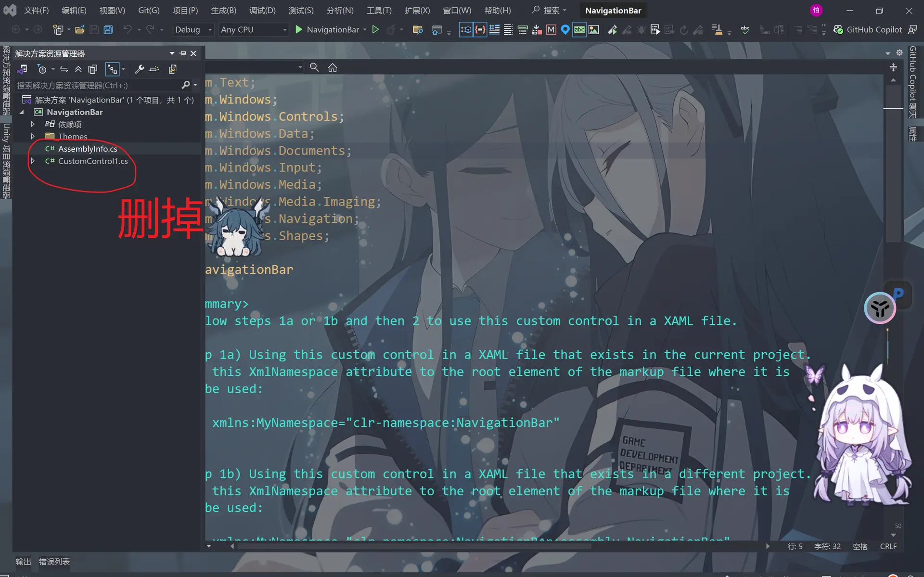The height and width of the screenshot is (577, 924).
Task: Expand the 依赖项 dependencies node
Action: 33,124
